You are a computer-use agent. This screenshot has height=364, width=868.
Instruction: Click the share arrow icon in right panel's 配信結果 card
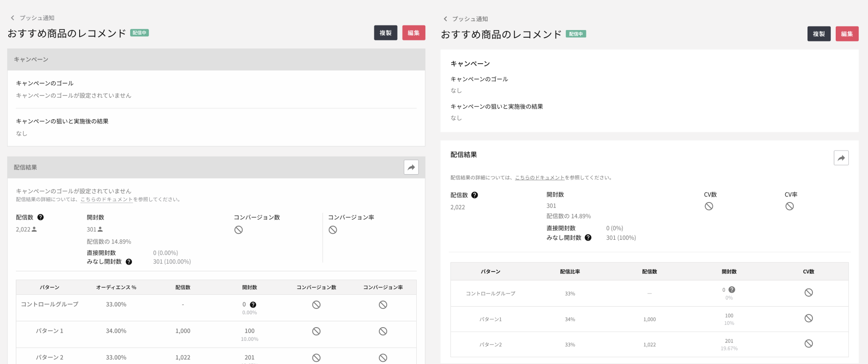pyautogui.click(x=841, y=158)
